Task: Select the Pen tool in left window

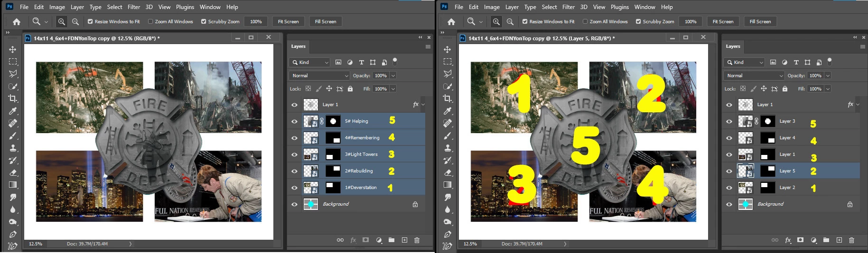Action: pyautogui.click(x=12, y=234)
